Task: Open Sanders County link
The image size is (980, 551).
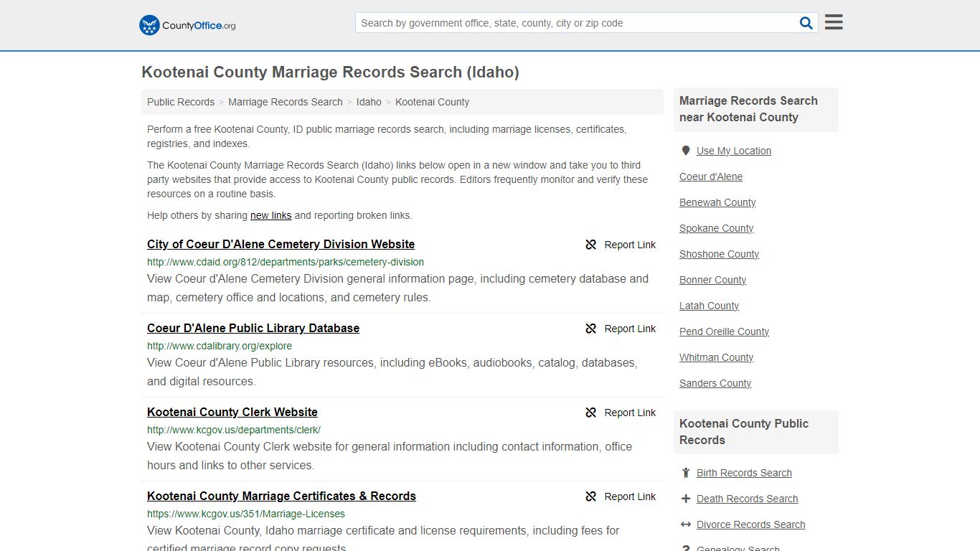Action: click(x=715, y=383)
